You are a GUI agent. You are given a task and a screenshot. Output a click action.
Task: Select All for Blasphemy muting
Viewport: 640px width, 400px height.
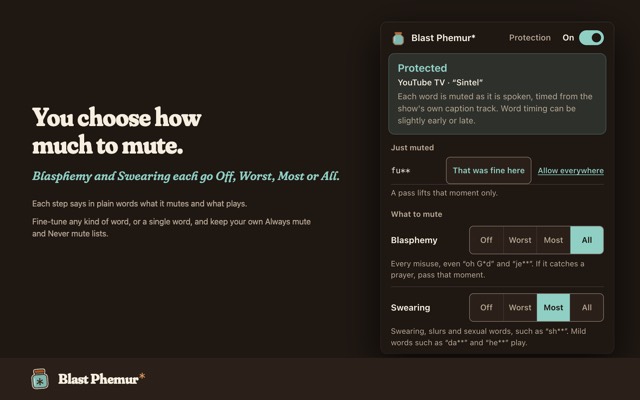pos(587,240)
